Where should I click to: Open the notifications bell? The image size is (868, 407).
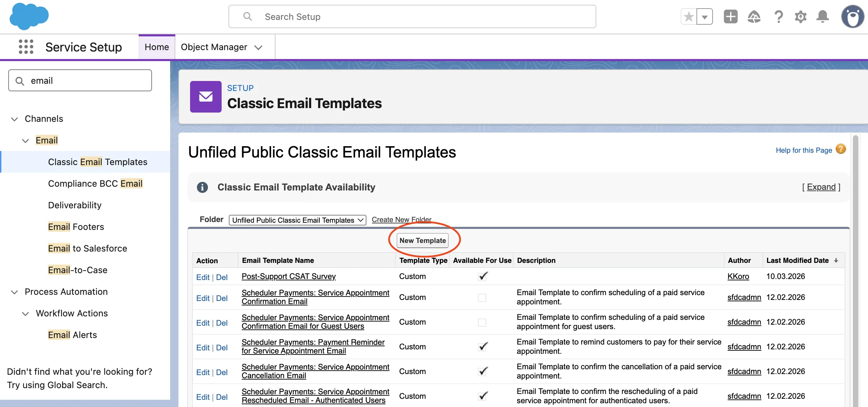click(x=823, y=16)
